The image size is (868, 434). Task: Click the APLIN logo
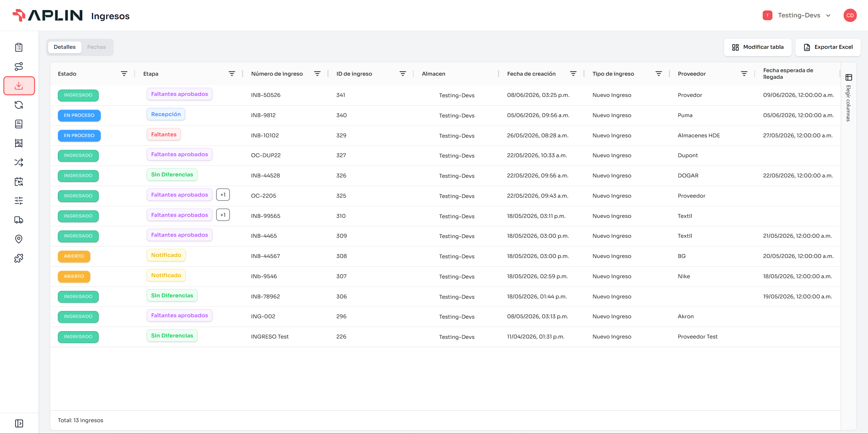coord(47,15)
